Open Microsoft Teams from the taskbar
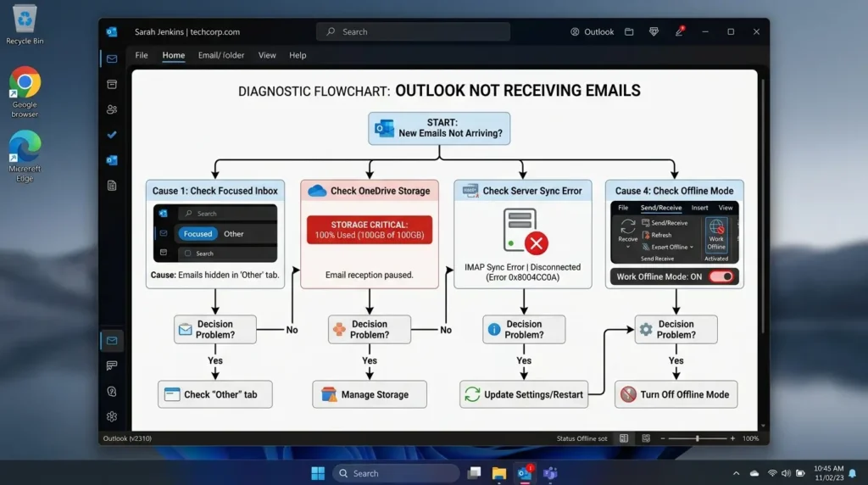Viewport: 868px width, 485px height. (x=549, y=473)
